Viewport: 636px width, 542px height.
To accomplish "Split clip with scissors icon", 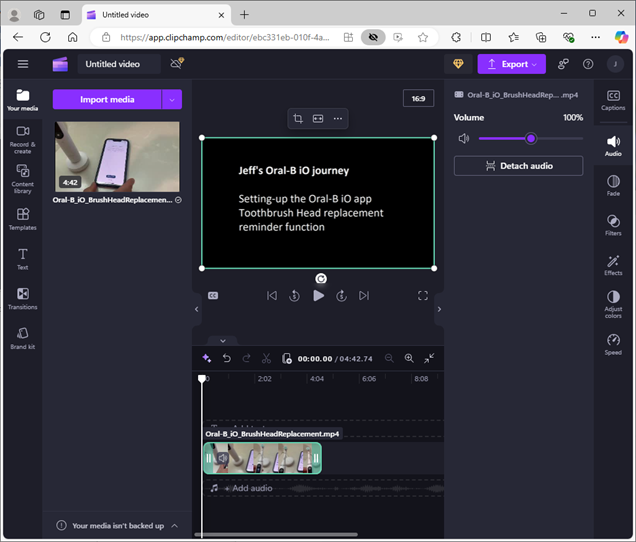I will (x=266, y=358).
